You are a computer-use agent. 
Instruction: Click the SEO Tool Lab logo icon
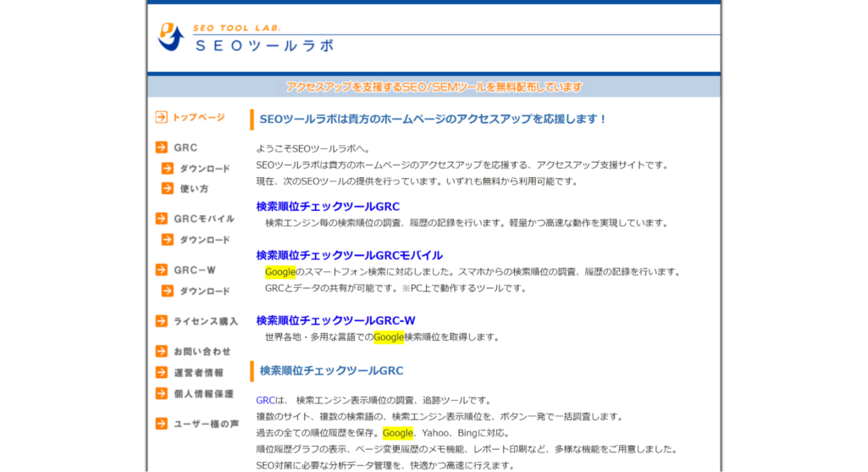click(171, 36)
